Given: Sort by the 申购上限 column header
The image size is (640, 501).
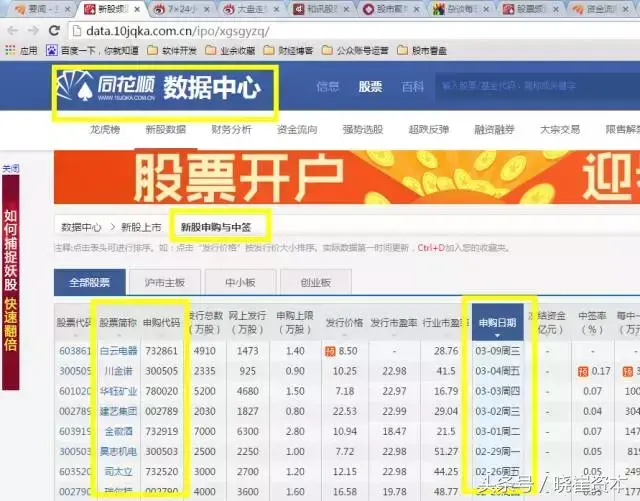Looking at the screenshot, I should 295,323.
